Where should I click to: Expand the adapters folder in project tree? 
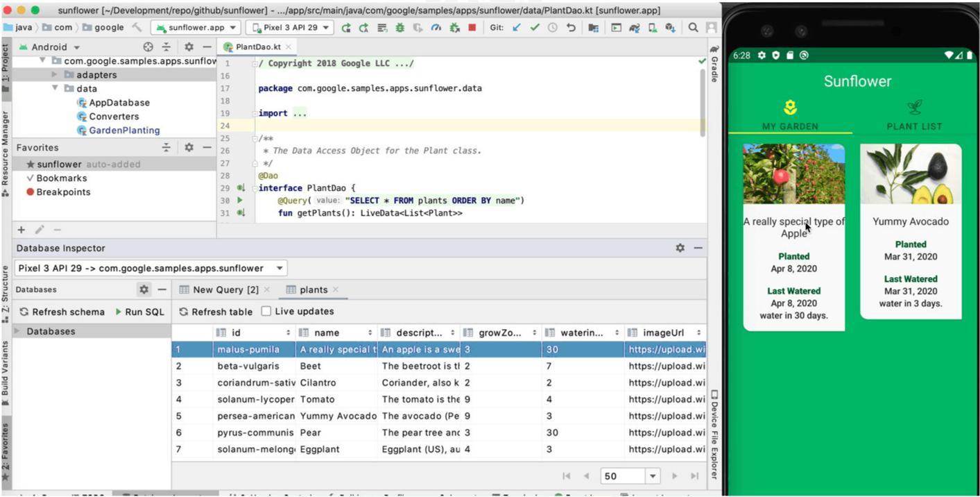click(55, 75)
